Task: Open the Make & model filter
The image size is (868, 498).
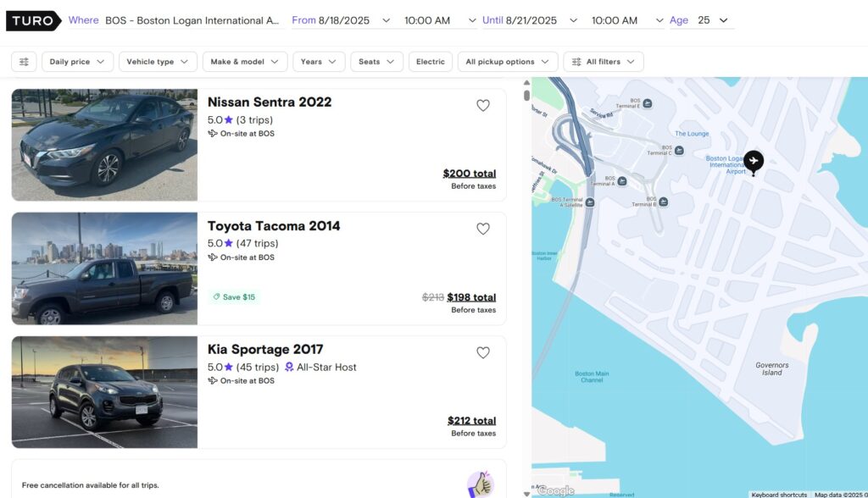Action: [x=244, y=62]
